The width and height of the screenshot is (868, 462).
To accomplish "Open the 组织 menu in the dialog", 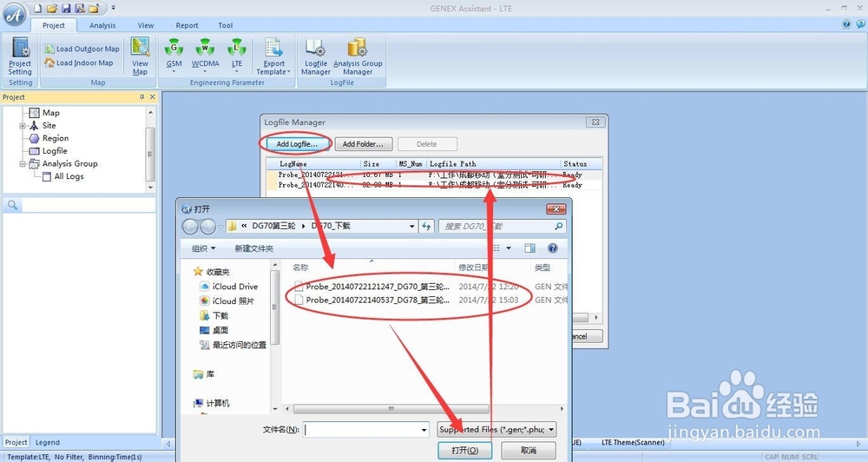I will tap(203, 248).
